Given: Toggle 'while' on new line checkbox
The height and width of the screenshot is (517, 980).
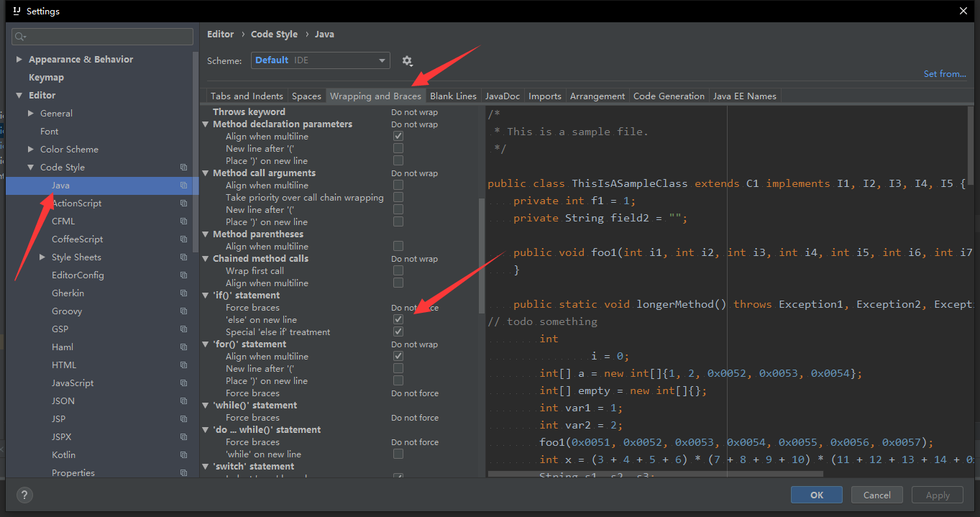Looking at the screenshot, I should 398,454.
